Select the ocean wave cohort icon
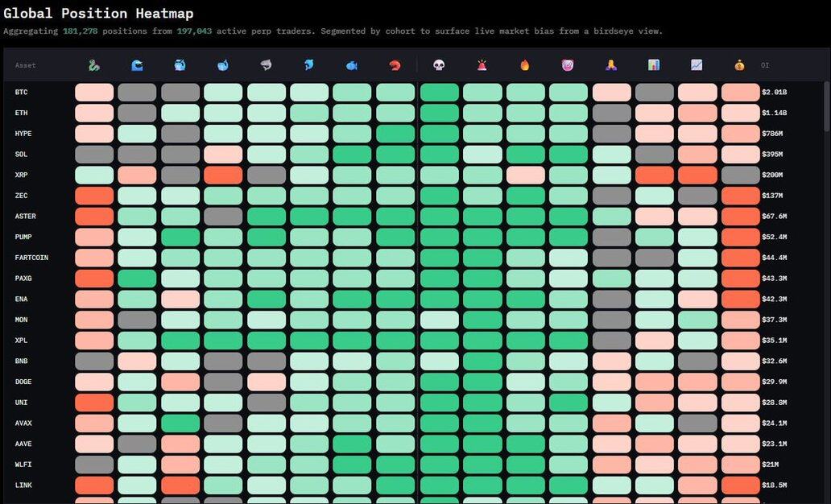The height and width of the screenshot is (504, 831). tap(137, 65)
